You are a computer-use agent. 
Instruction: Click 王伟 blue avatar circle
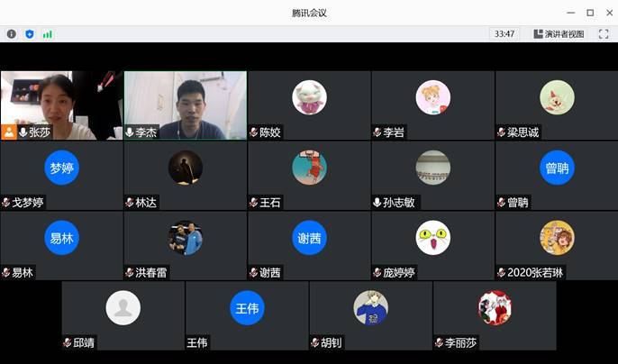(x=247, y=308)
